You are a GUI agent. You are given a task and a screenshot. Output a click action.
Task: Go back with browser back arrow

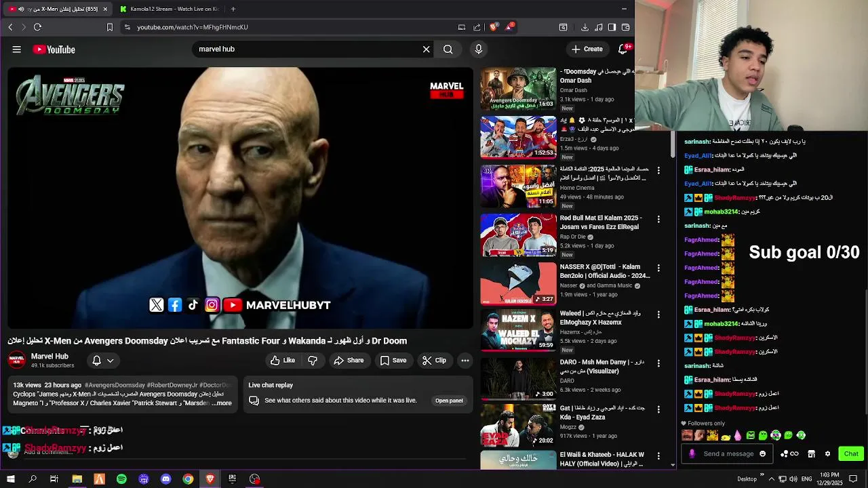(x=10, y=27)
